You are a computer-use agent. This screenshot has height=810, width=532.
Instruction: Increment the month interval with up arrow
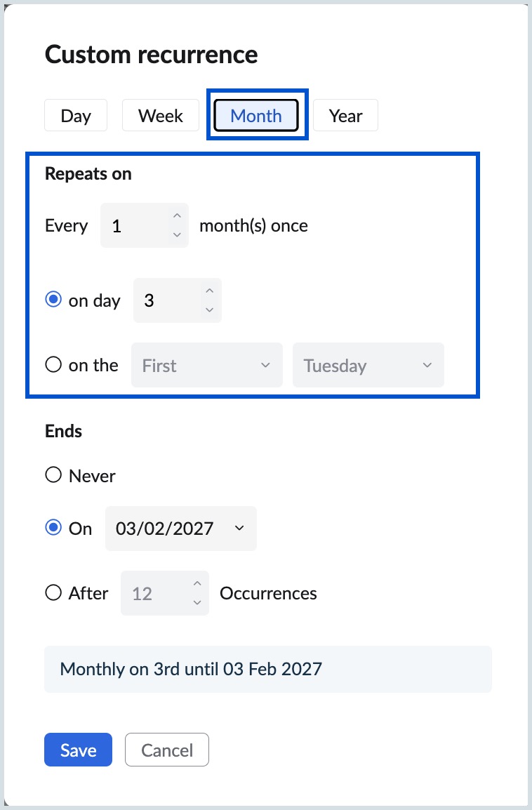(177, 215)
